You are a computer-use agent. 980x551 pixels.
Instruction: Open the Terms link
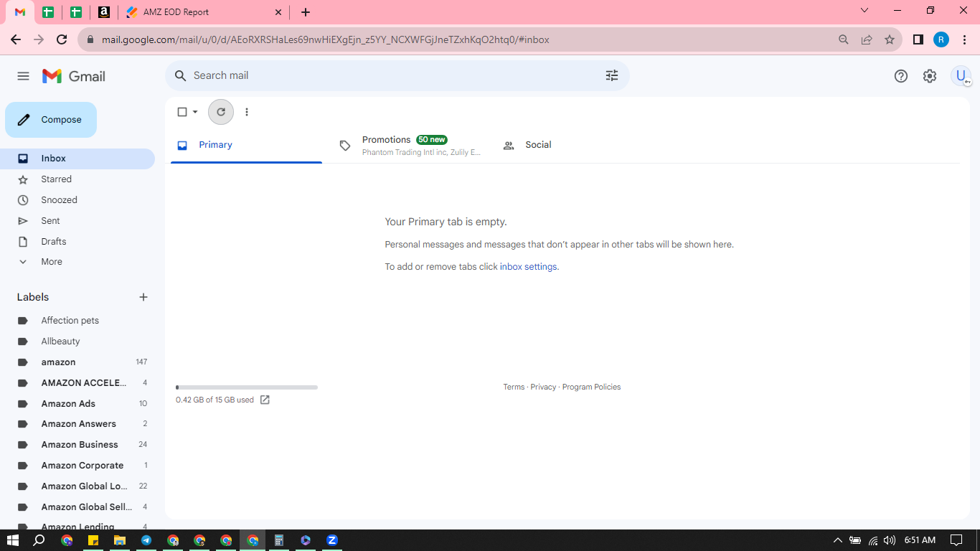(514, 387)
